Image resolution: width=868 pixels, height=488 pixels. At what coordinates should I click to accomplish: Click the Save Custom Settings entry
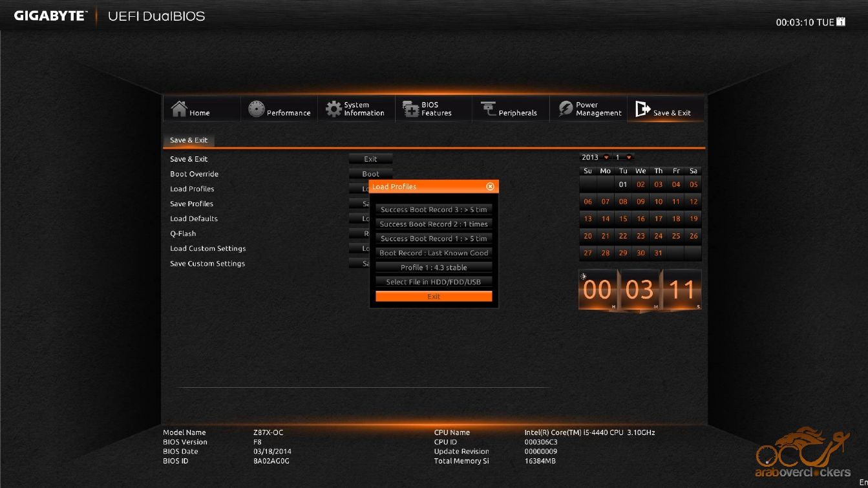point(207,264)
